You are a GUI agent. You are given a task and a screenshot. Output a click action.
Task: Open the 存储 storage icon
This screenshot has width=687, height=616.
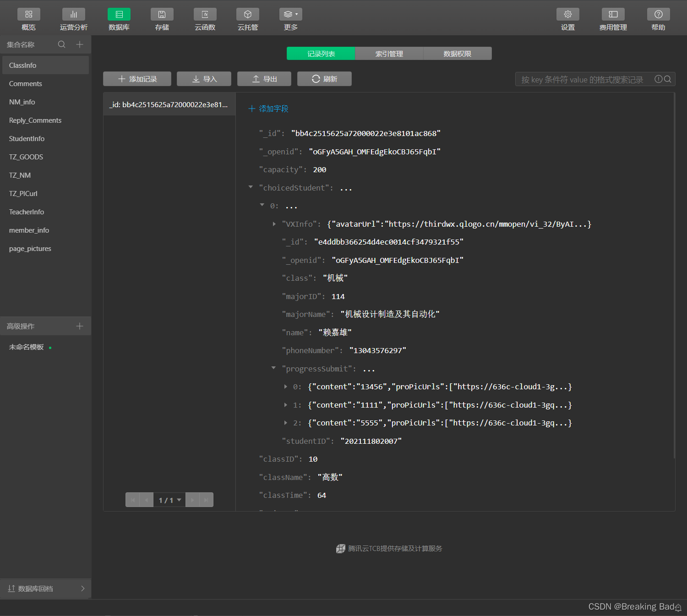(162, 14)
